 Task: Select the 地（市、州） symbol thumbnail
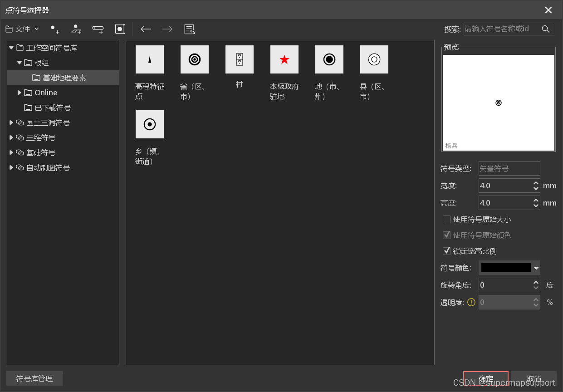click(x=329, y=59)
